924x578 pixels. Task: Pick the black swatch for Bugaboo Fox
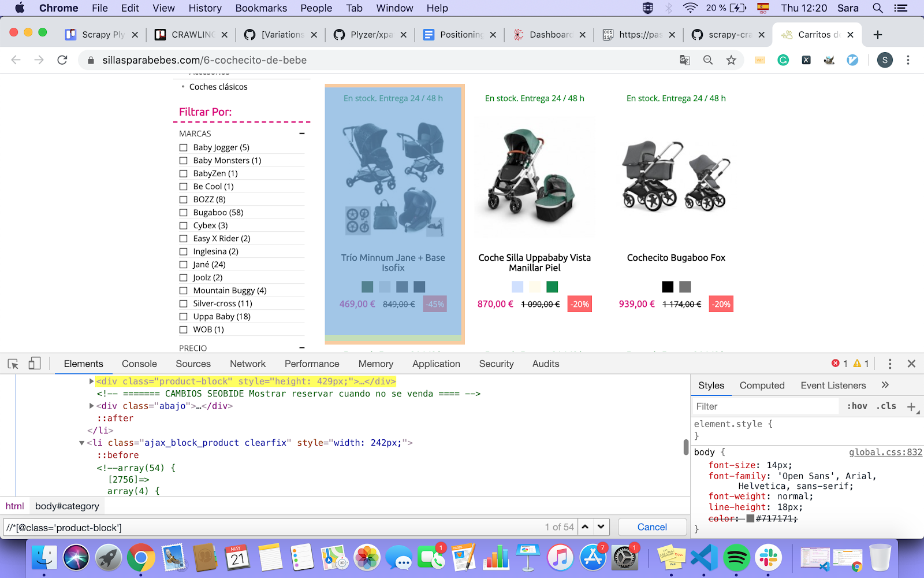(x=668, y=287)
